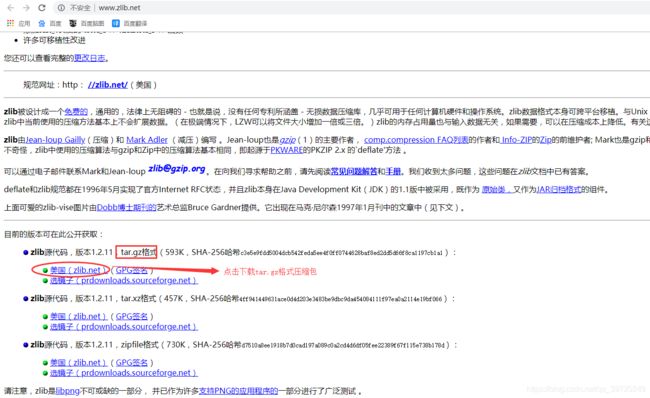This screenshot has height=398, width=650.
Task: Open GPG签名 link for tar.xz format
Action: tap(131, 316)
